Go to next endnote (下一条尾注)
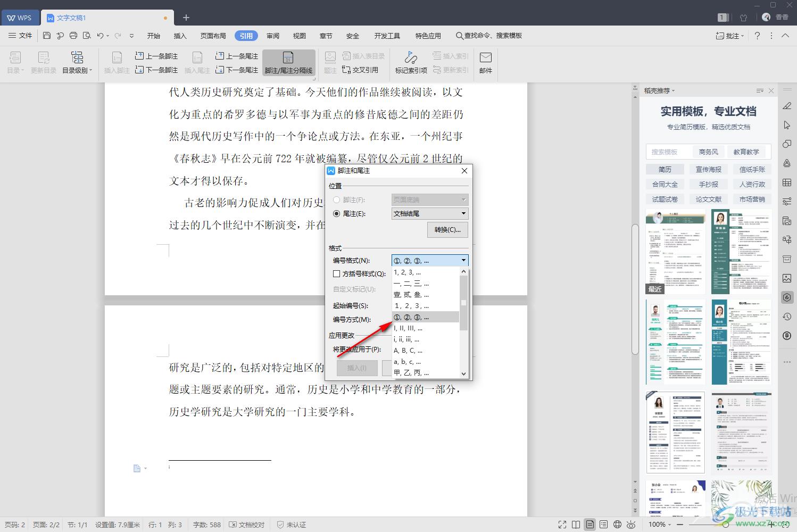Screen dimensions: 797x532 pyautogui.click(x=237, y=70)
